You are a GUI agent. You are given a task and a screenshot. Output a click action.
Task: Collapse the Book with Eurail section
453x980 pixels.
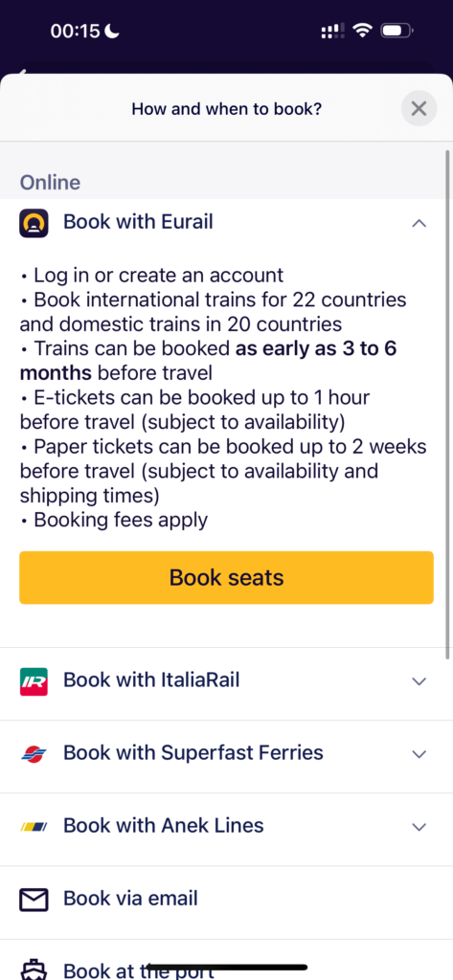[419, 223]
